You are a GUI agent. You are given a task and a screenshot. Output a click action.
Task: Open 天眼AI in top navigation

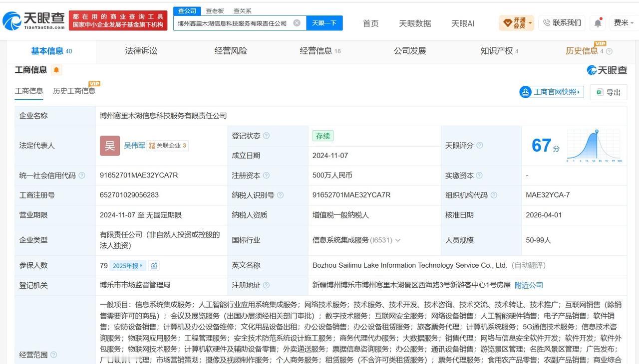click(463, 23)
